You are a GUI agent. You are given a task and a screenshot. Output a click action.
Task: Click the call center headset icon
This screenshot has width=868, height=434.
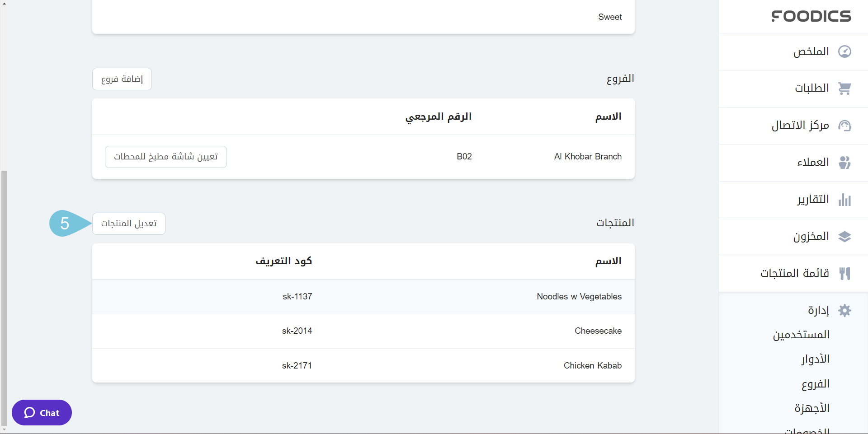coord(844,126)
